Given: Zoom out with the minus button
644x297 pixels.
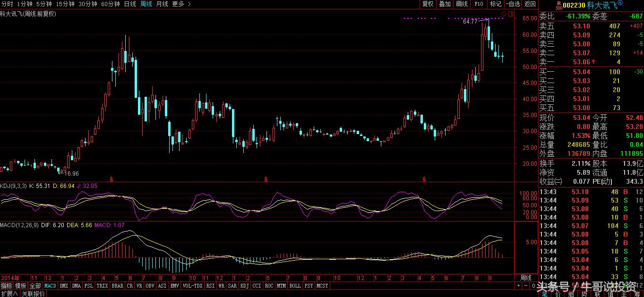Looking at the screenshot, I should tap(526, 286).
